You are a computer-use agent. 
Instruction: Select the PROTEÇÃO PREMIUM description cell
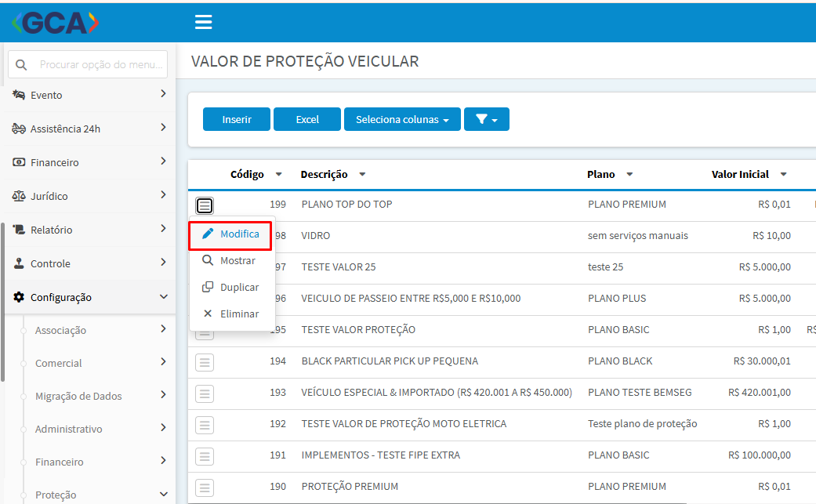click(350, 486)
